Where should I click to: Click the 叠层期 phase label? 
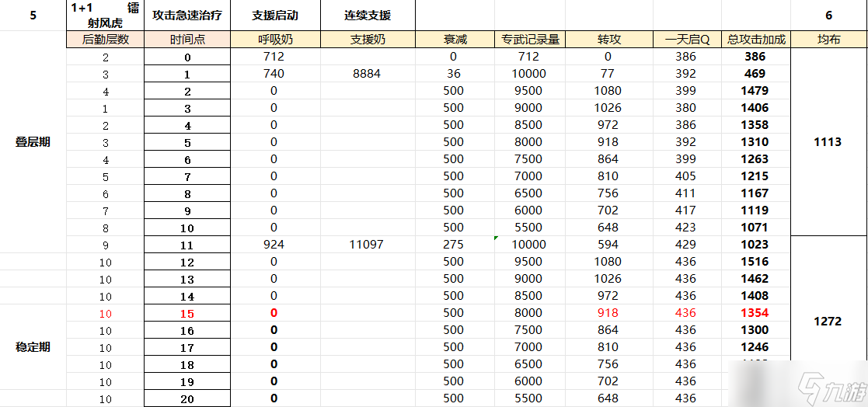[x=33, y=142]
